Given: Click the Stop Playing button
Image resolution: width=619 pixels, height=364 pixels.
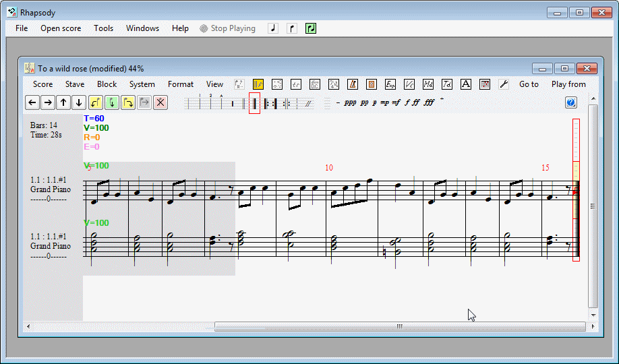Looking at the screenshot, I should click(x=228, y=28).
